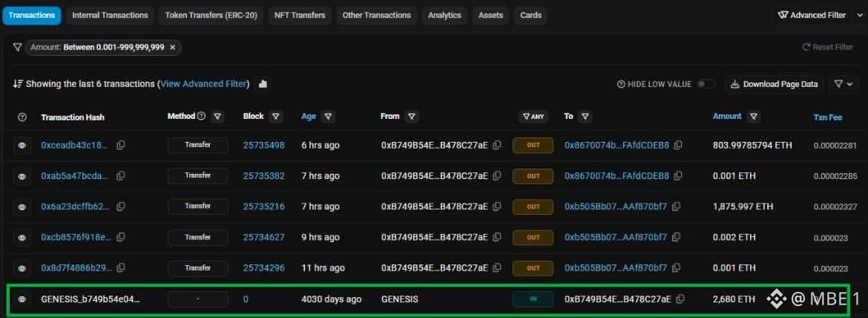Open the chart icon beside View Advanced Filter
868x318 pixels.
point(263,84)
